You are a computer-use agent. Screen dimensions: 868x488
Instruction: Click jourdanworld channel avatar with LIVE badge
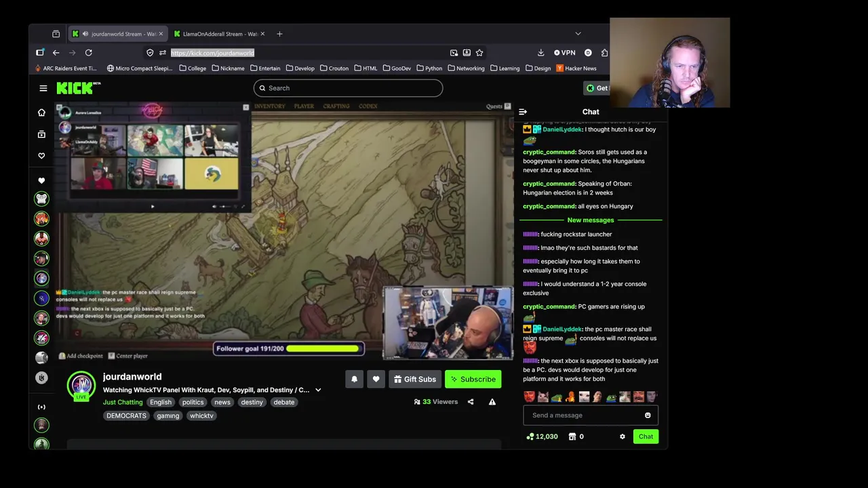click(x=81, y=385)
